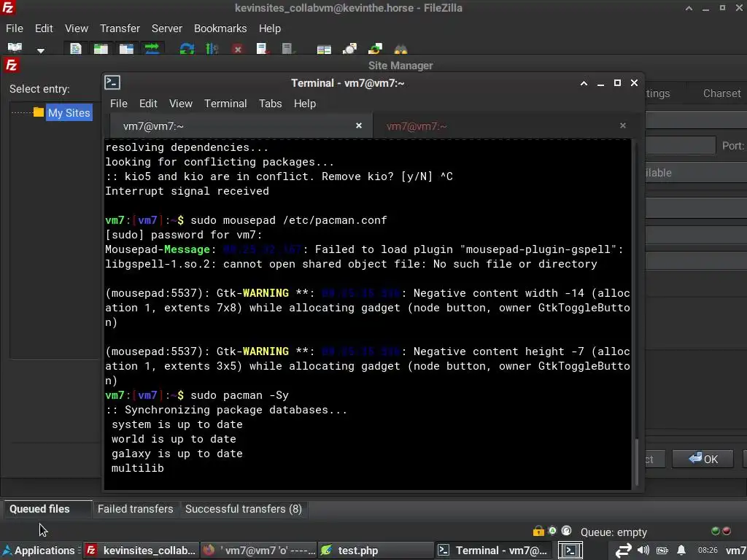Click the 08:26 clock on panel

point(708,550)
